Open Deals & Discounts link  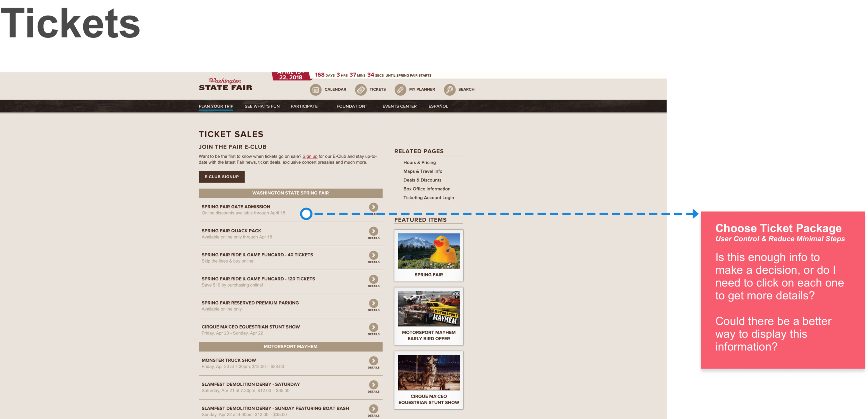(x=422, y=180)
